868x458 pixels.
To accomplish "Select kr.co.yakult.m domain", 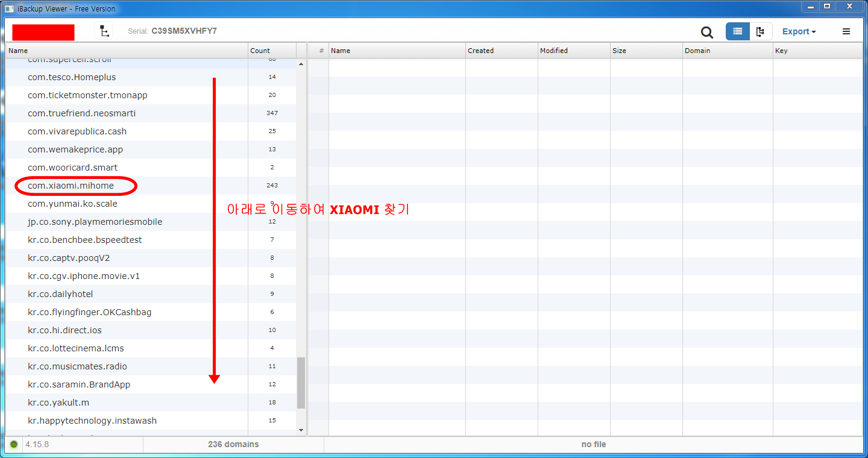I will 151,403.
